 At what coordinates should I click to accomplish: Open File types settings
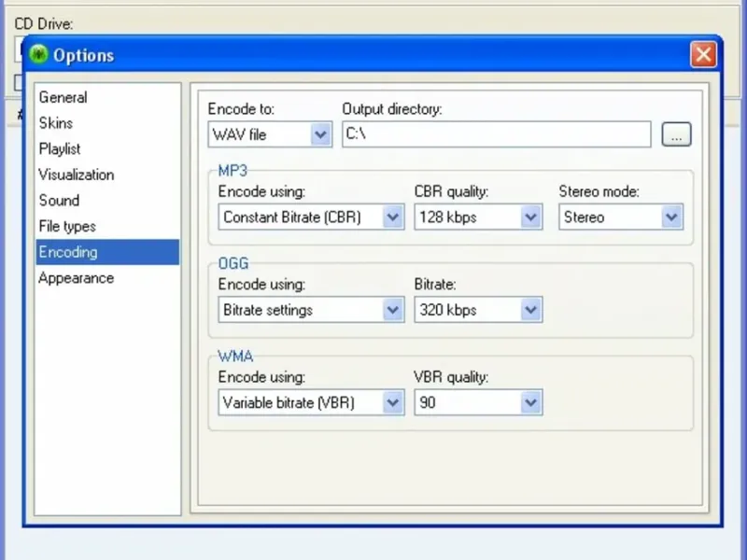(x=107, y=226)
